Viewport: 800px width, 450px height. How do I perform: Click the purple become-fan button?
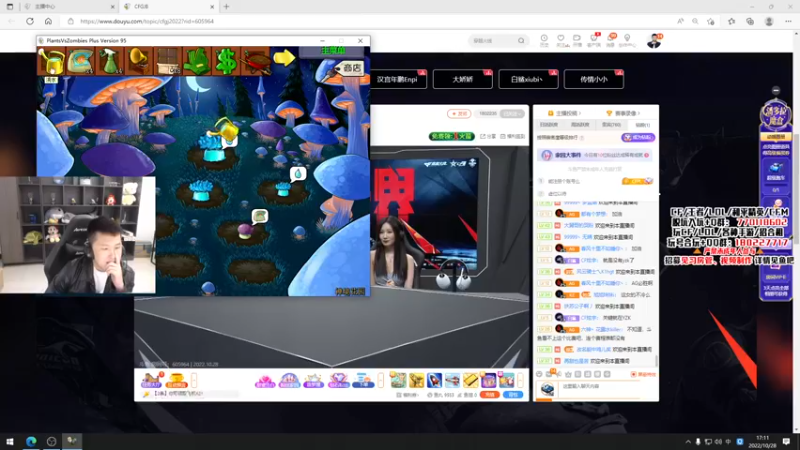(x=638, y=138)
